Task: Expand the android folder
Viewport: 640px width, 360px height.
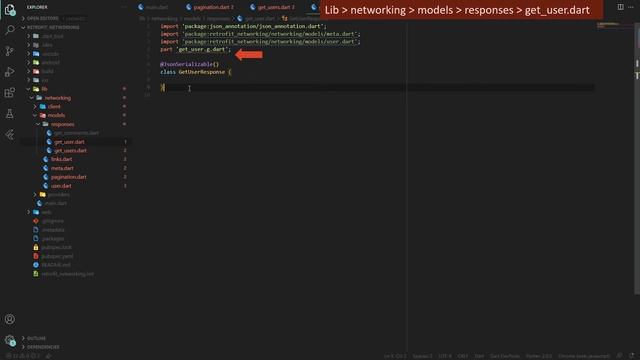Action: click(51, 62)
